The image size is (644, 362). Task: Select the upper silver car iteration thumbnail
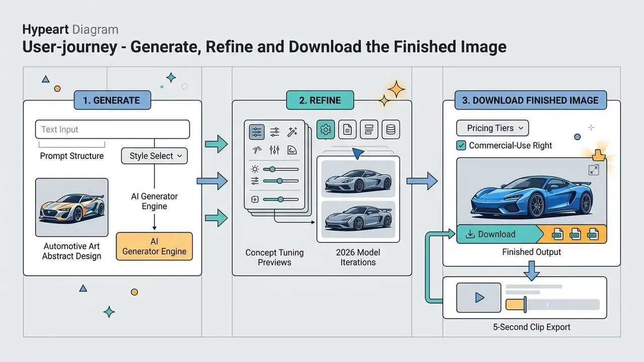tap(358, 178)
